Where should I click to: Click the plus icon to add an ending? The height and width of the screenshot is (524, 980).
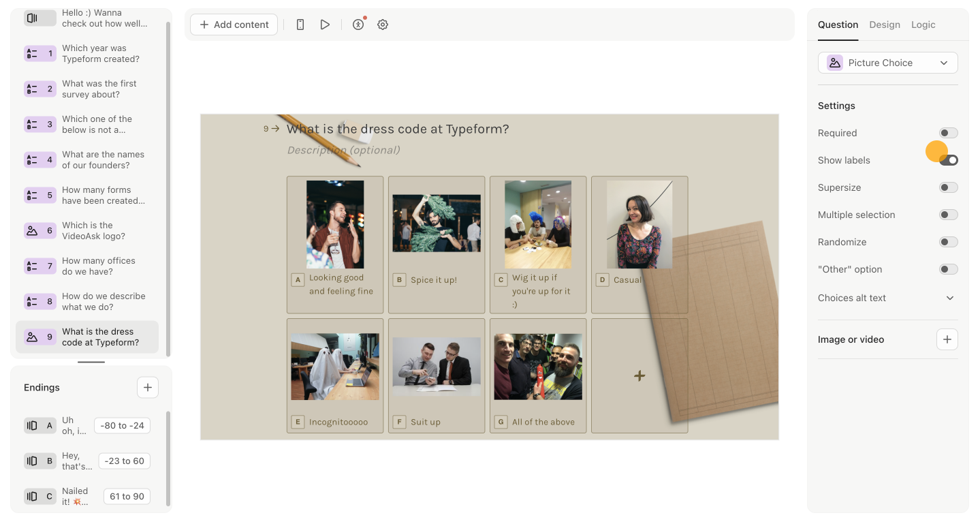(x=148, y=387)
